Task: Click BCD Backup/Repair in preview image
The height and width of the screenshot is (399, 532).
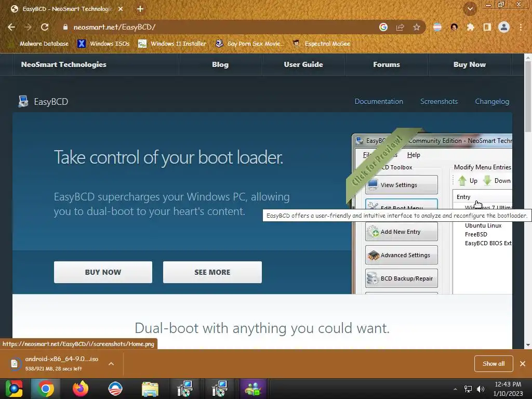Action: pos(402,278)
